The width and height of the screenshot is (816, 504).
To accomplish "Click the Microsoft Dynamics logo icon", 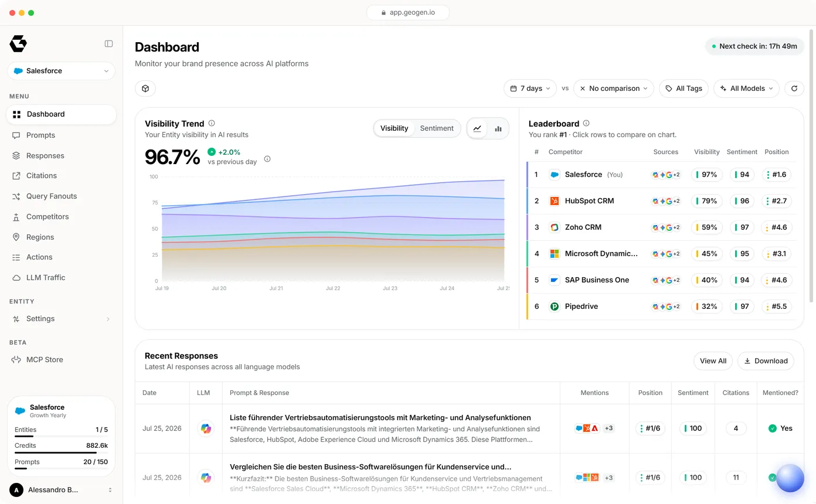I will coord(554,254).
